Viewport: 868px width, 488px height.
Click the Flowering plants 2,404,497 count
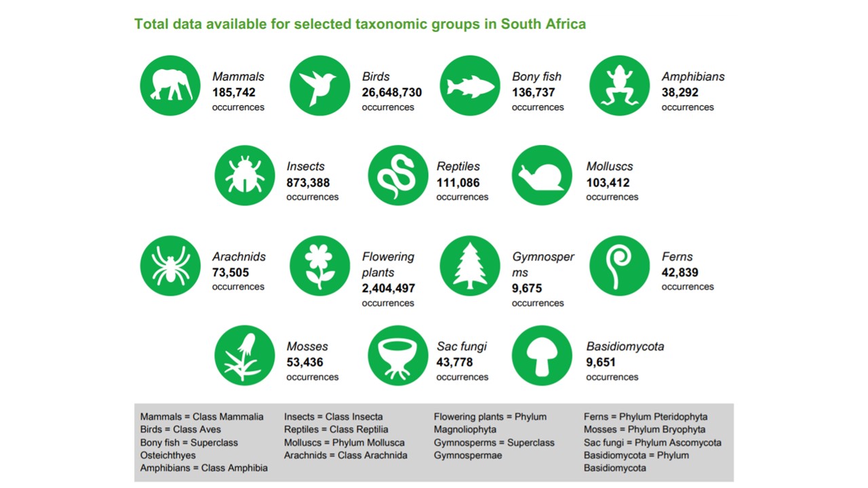pyautogui.click(x=389, y=288)
